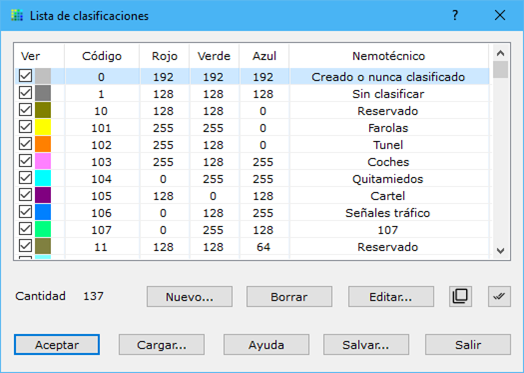Click the pink Coches color swatch
Image resolution: width=524 pixels, height=373 pixels.
[x=43, y=161]
